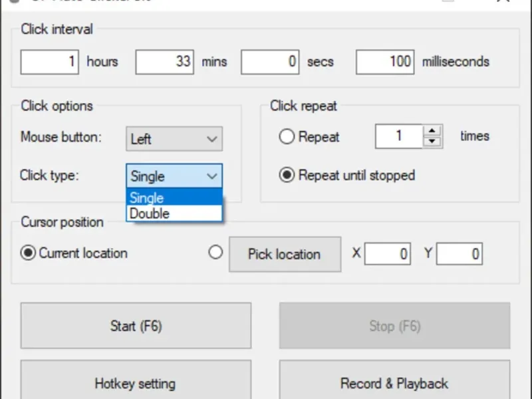
Task: Select the radio button beside Pick location
Action: pyautogui.click(x=215, y=253)
